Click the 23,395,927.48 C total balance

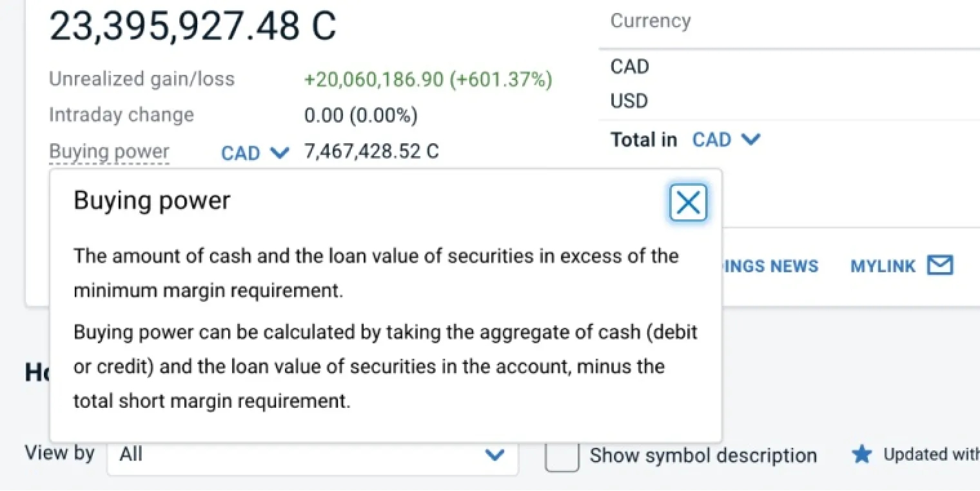tap(192, 26)
